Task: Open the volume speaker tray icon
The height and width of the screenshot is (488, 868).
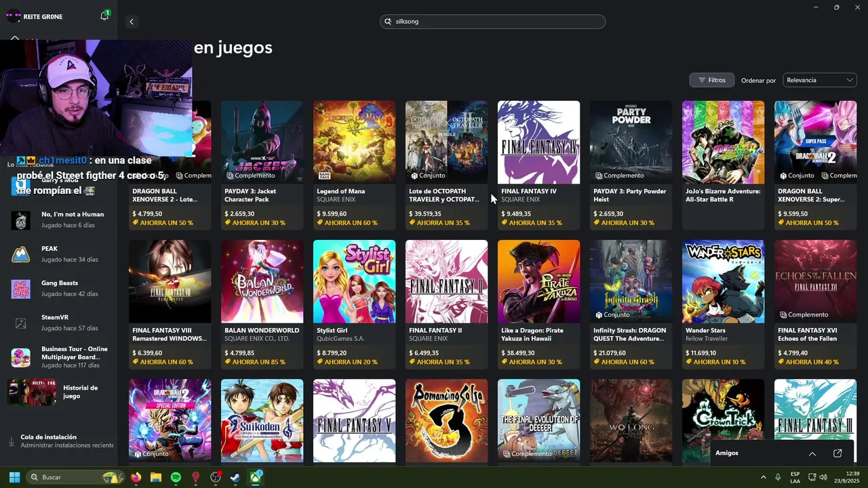Action: pyautogui.click(x=823, y=477)
